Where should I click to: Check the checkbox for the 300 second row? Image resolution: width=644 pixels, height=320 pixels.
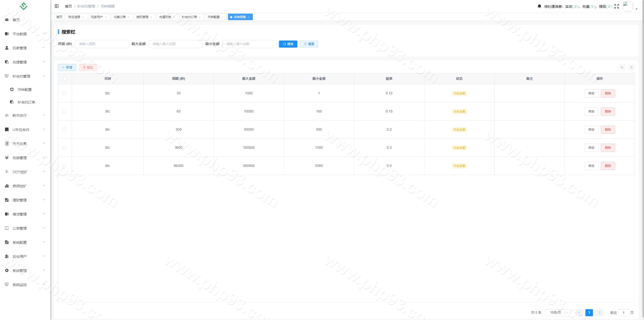64,129
